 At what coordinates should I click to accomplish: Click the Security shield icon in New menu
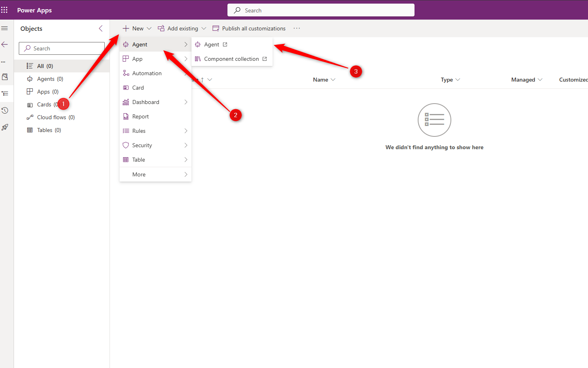(126, 145)
